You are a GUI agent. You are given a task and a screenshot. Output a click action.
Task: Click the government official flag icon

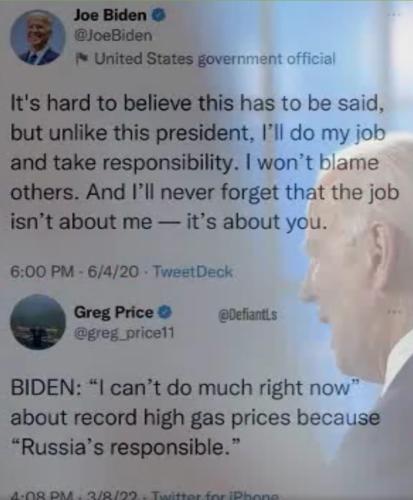pos(81,59)
